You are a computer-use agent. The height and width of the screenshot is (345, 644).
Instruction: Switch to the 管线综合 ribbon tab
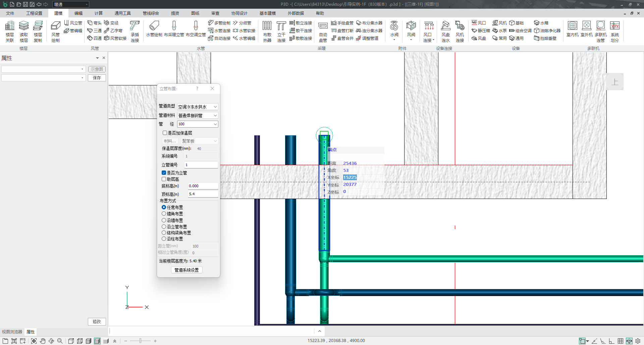pos(151,13)
